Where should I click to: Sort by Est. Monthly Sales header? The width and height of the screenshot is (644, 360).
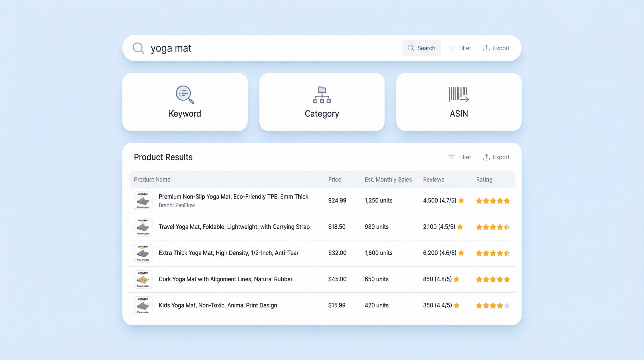(x=388, y=180)
